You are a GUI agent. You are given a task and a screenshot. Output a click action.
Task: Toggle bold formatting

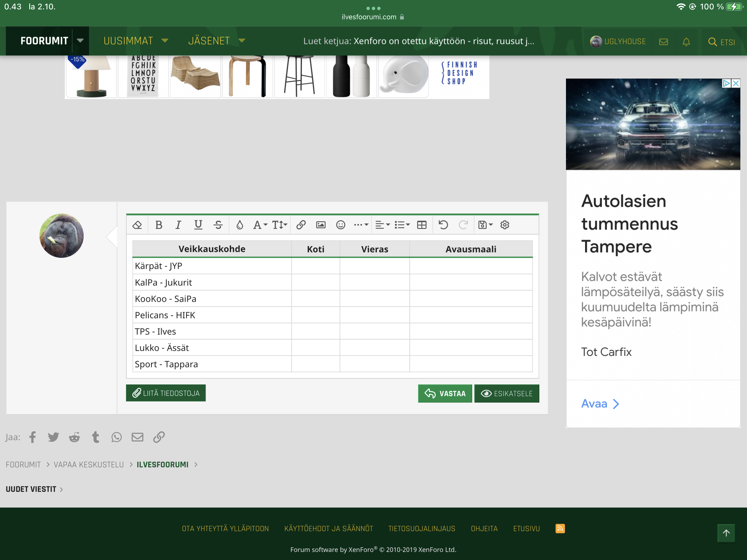[159, 225]
